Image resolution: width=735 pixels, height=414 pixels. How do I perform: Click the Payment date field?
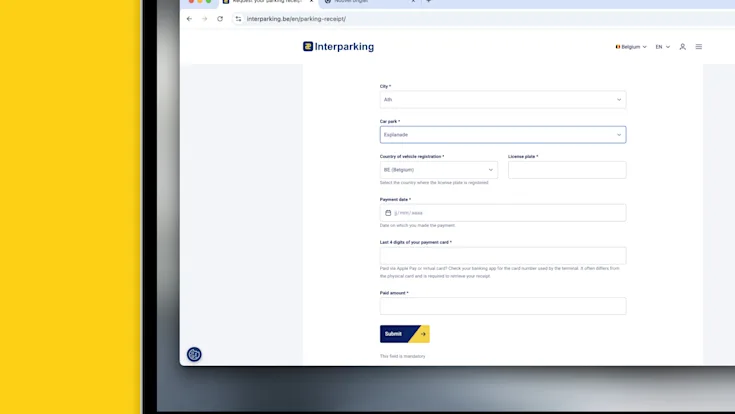pyautogui.click(x=502, y=213)
